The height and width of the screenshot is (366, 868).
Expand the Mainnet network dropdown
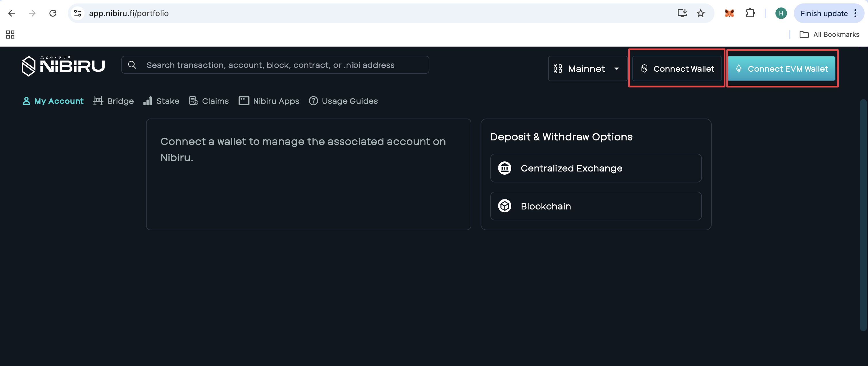pos(587,68)
